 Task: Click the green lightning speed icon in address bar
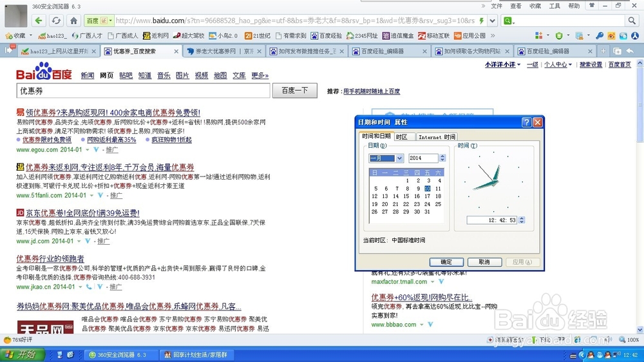tap(481, 21)
